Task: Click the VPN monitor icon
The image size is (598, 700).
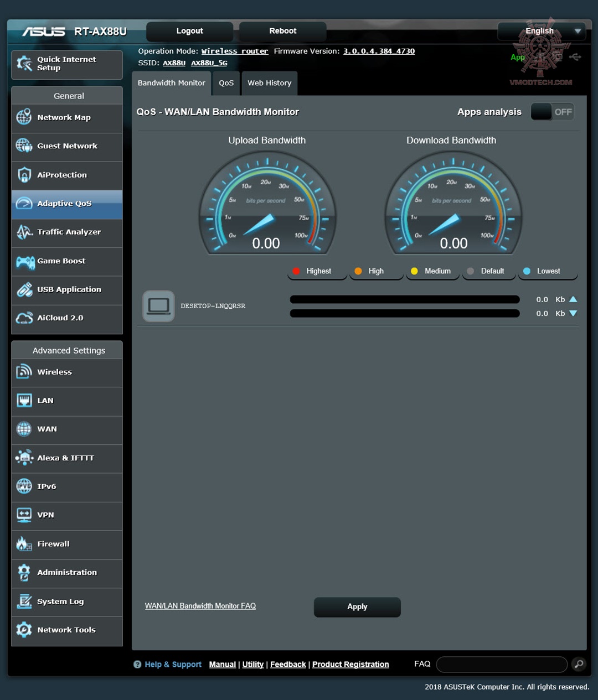Action: (x=24, y=515)
